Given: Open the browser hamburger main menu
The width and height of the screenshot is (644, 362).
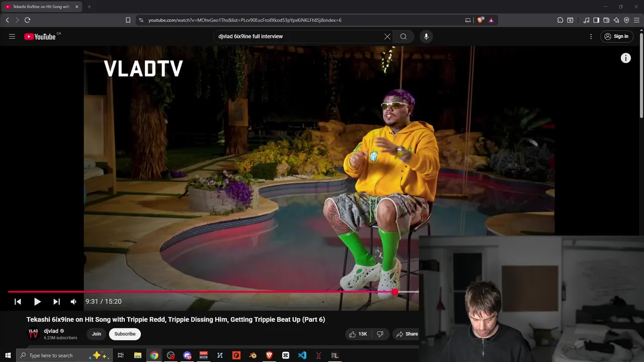Looking at the screenshot, I should (x=636, y=20).
